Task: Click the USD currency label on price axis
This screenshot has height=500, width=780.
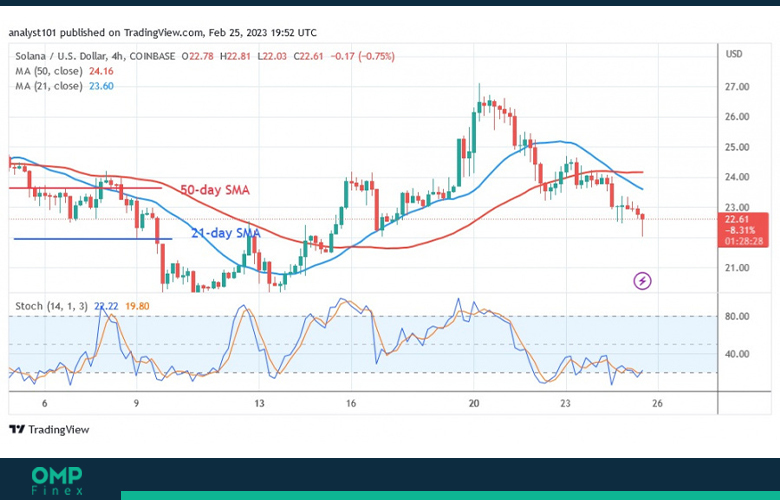Action: point(734,54)
